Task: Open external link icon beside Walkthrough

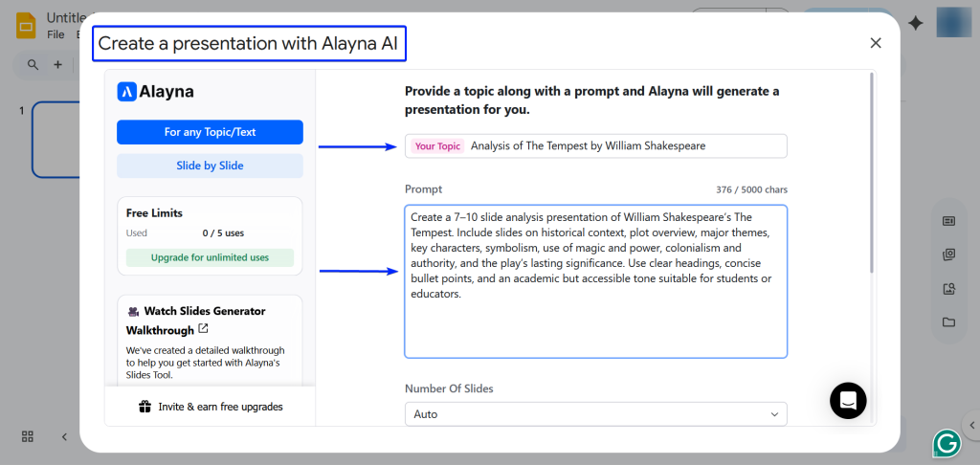Action: pos(203,329)
